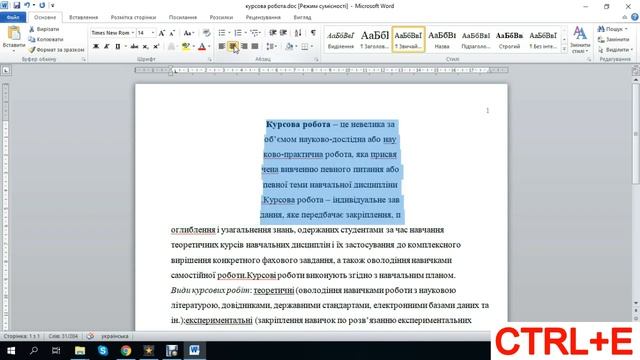640x360 pixels.
Task: Open the Файл tab
Action: pos(13,18)
